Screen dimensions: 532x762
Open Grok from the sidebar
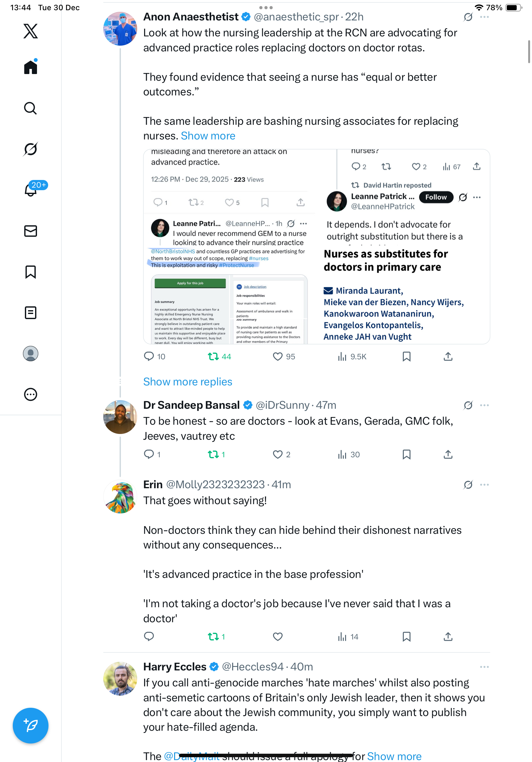(x=31, y=149)
